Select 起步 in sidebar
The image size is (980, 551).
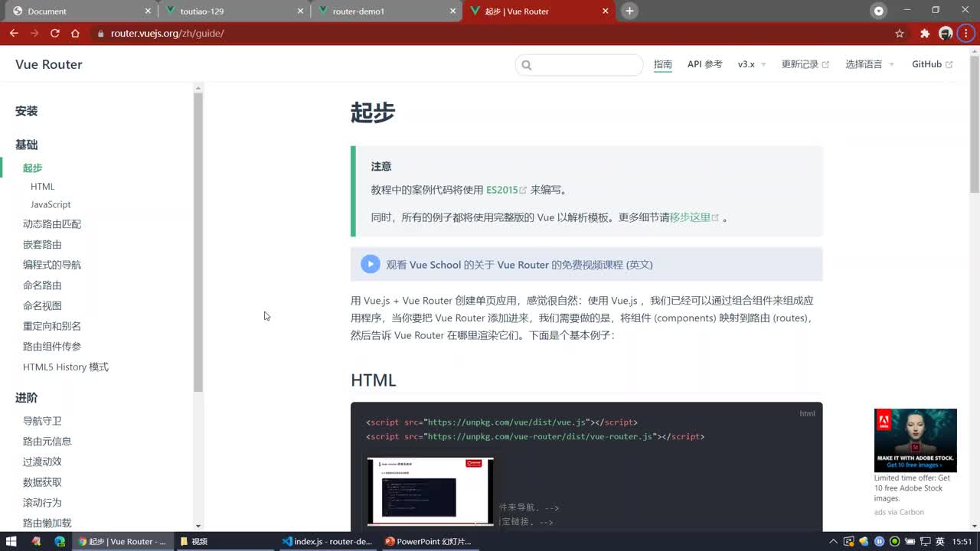point(32,168)
